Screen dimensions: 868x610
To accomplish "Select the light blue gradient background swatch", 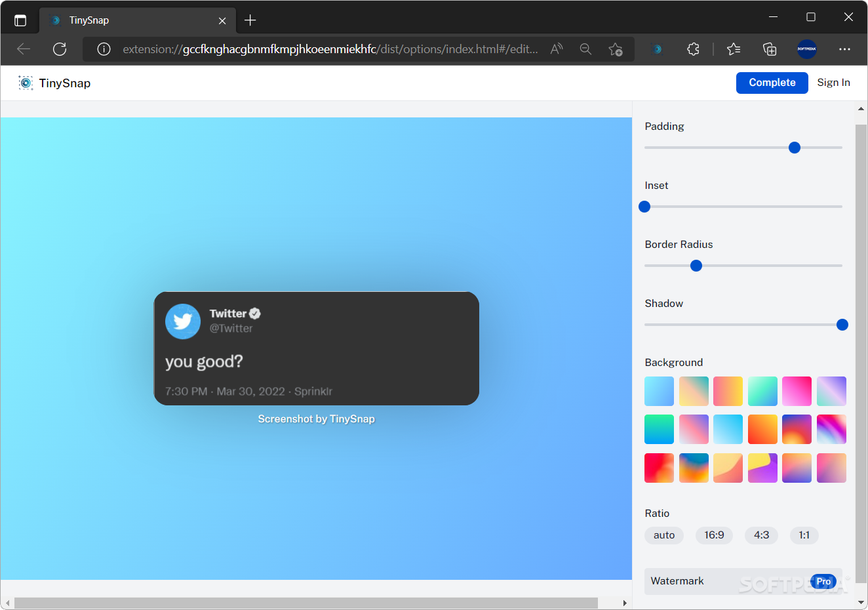I will tap(659, 392).
